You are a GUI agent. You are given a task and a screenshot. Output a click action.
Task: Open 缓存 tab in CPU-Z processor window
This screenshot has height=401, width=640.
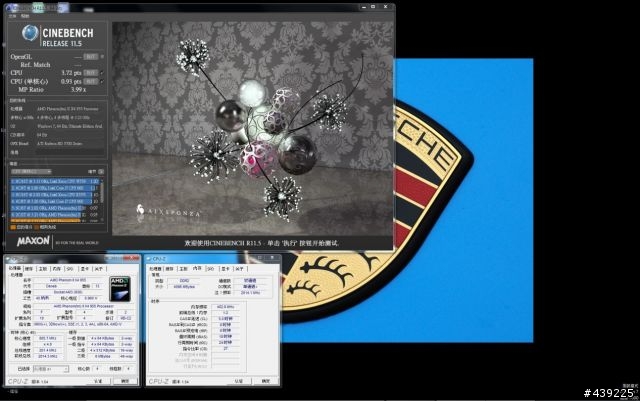pyautogui.click(x=29, y=269)
